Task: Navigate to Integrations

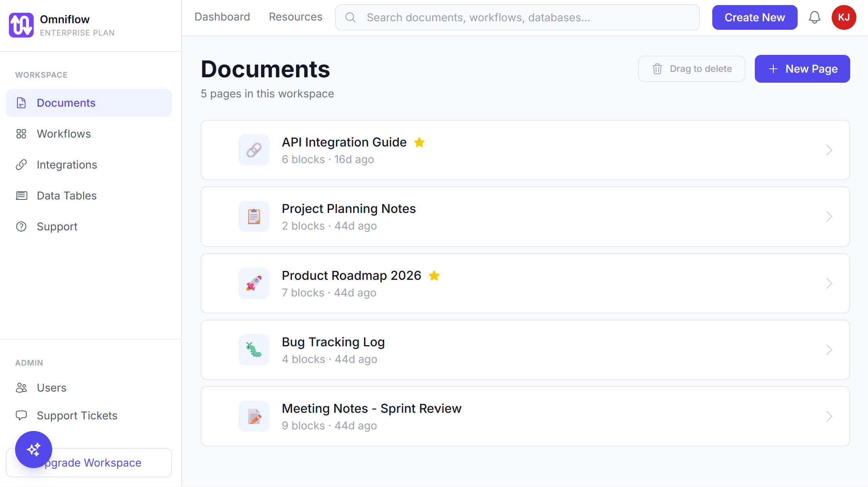Action: 89,165
